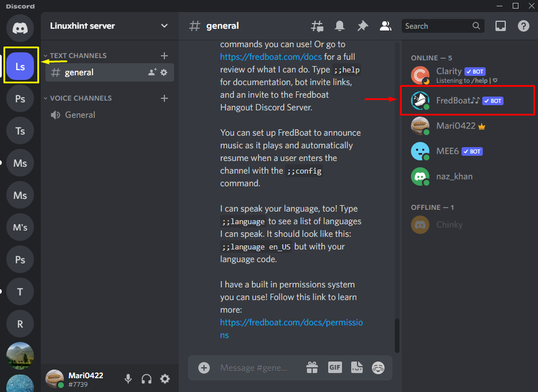
Task: Click the attachment plus button
Action: 204,368
